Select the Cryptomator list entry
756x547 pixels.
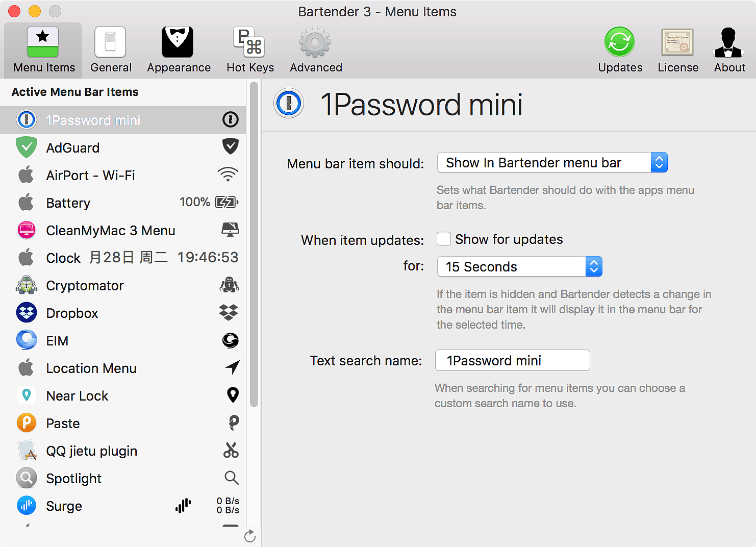(x=85, y=286)
